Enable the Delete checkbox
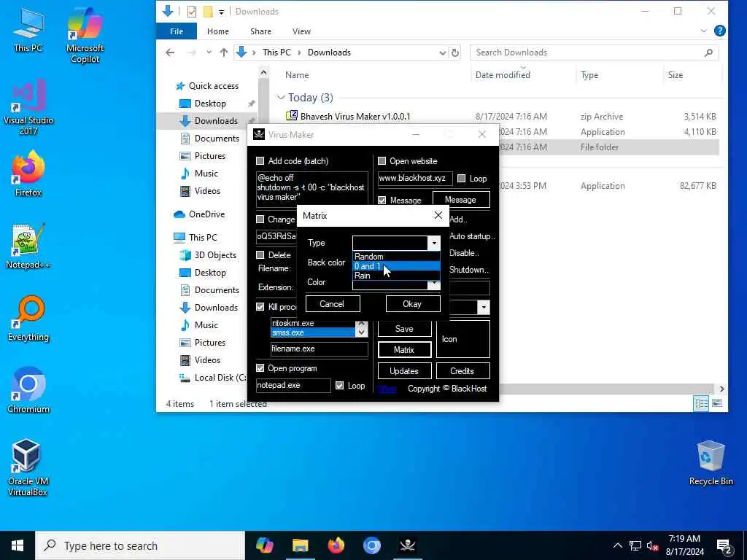The width and height of the screenshot is (747, 560). click(x=260, y=254)
